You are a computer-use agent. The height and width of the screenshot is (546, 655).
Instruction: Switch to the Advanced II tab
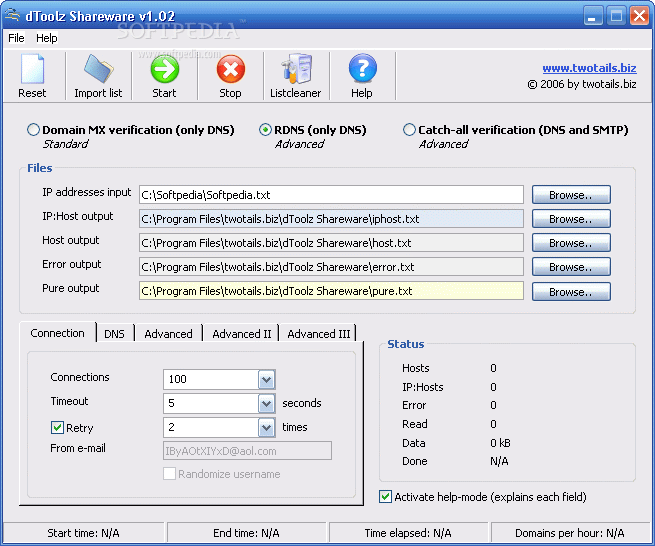coord(241,334)
